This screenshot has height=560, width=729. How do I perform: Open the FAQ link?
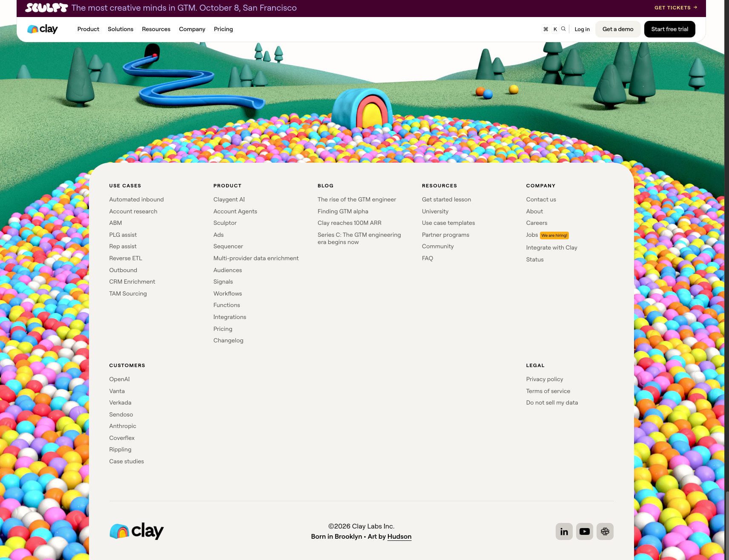pos(428,258)
